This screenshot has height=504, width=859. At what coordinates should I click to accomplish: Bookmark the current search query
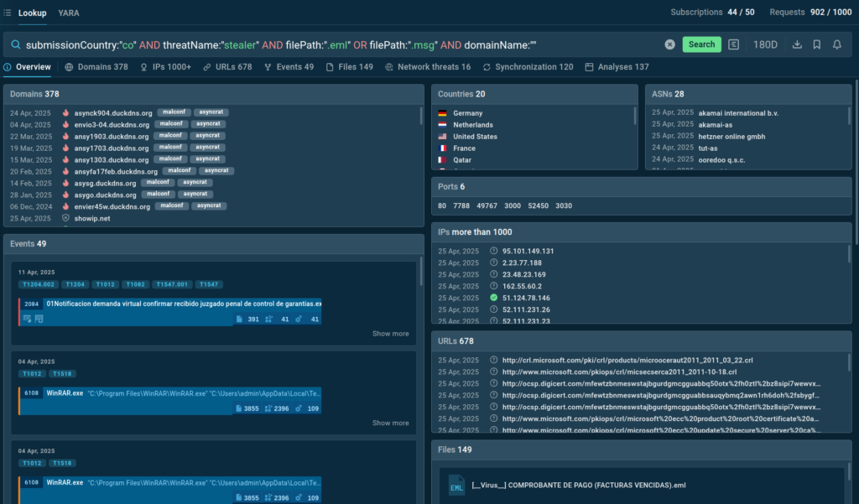[x=817, y=44]
